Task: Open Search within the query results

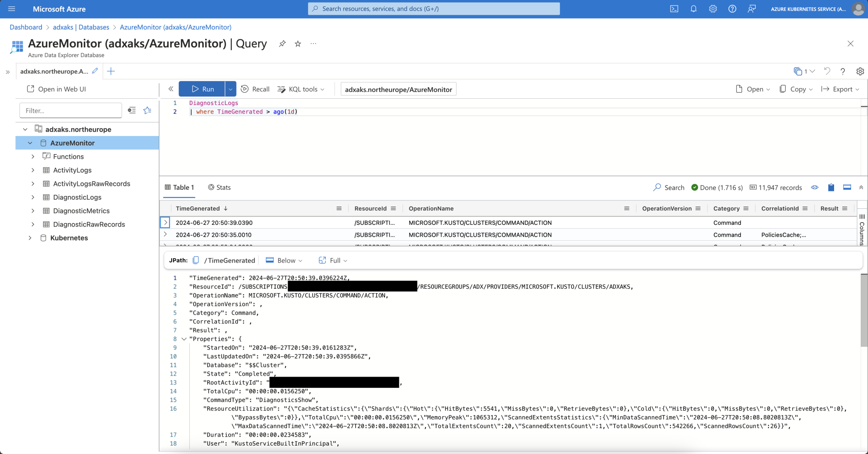Action: click(x=669, y=187)
